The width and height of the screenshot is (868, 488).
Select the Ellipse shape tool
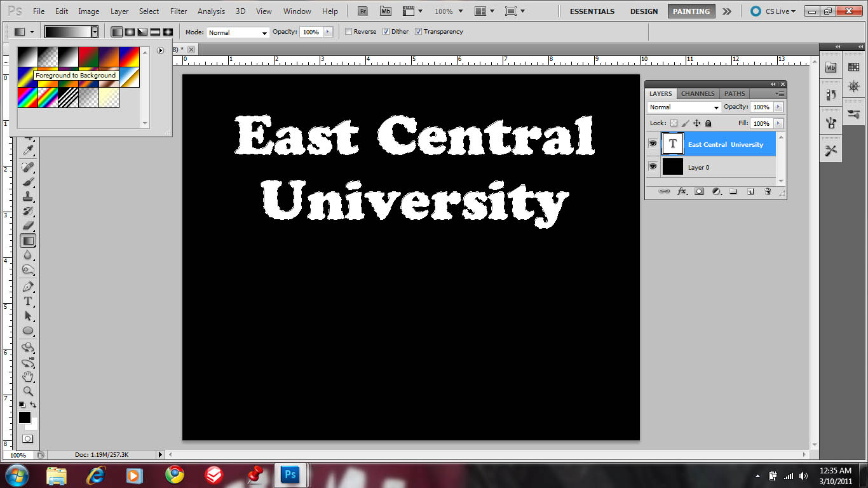pyautogui.click(x=28, y=330)
